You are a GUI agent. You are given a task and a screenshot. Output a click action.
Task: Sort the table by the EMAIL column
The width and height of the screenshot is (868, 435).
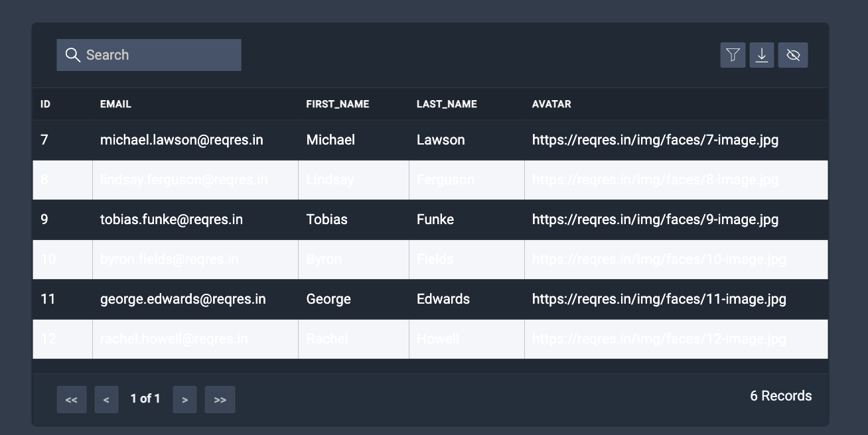(116, 104)
